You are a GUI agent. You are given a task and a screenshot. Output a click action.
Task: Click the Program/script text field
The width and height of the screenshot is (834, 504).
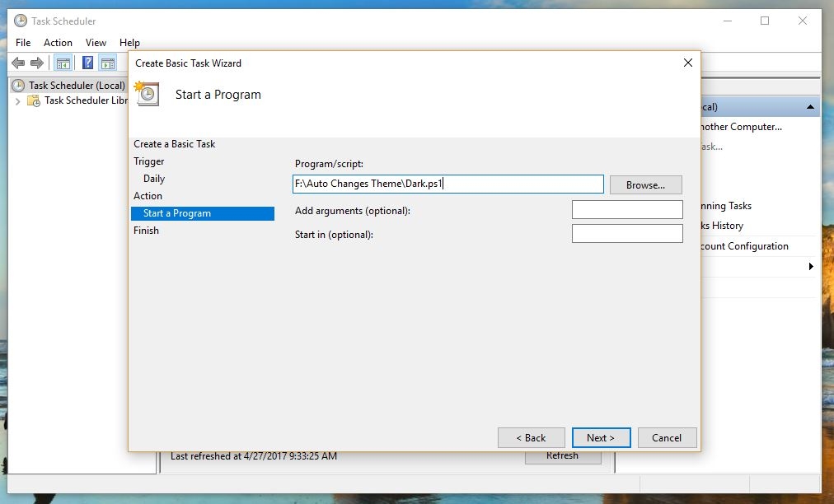click(x=448, y=184)
